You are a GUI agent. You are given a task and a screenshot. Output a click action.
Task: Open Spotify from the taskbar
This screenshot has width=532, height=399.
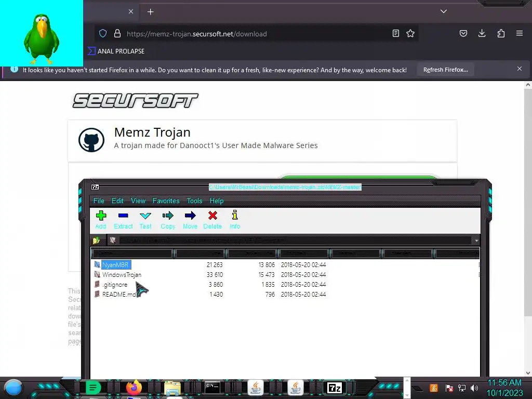[x=93, y=388]
